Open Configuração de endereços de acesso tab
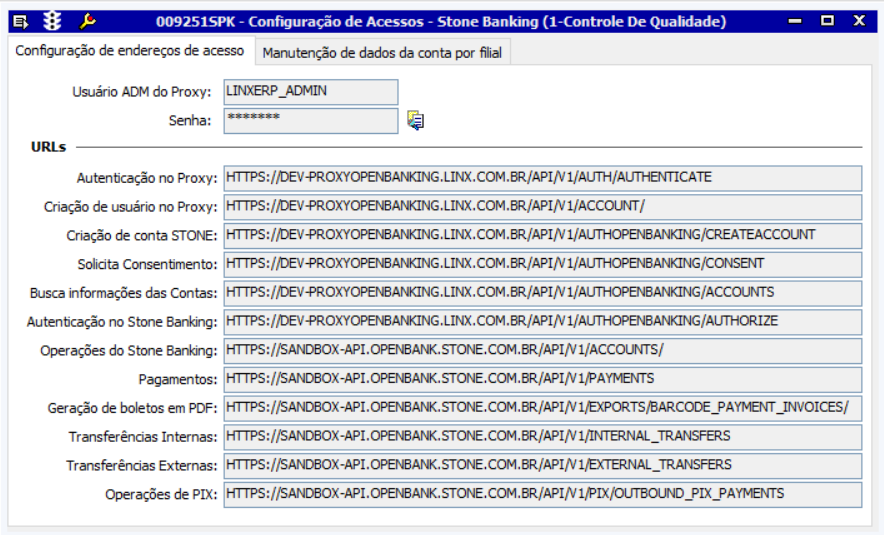 point(130,51)
